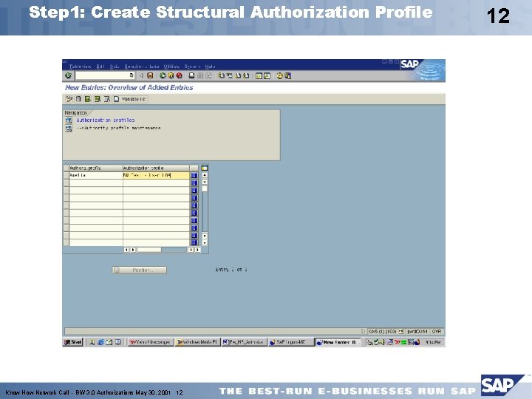The image size is (532, 399).
Task: Open the System menu
Action: pos(192,66)
